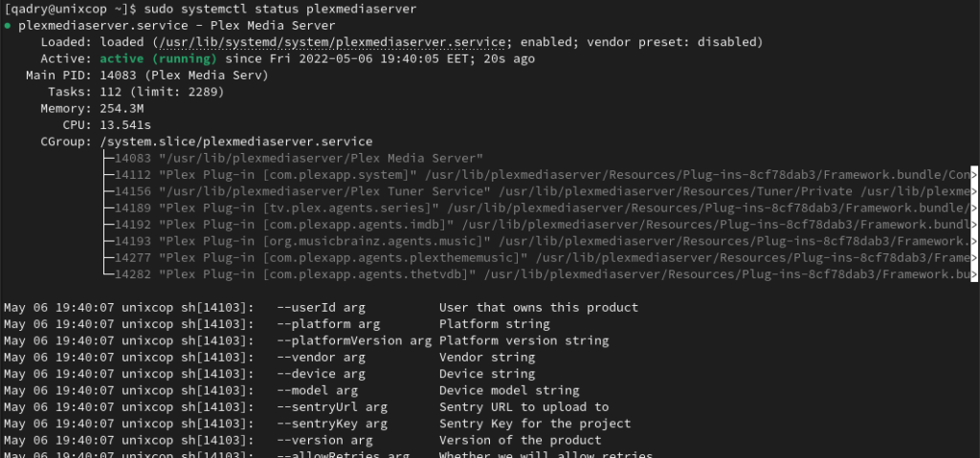Select PID 14193 musicbrainz music agent entry

click(x=542, y=241)
